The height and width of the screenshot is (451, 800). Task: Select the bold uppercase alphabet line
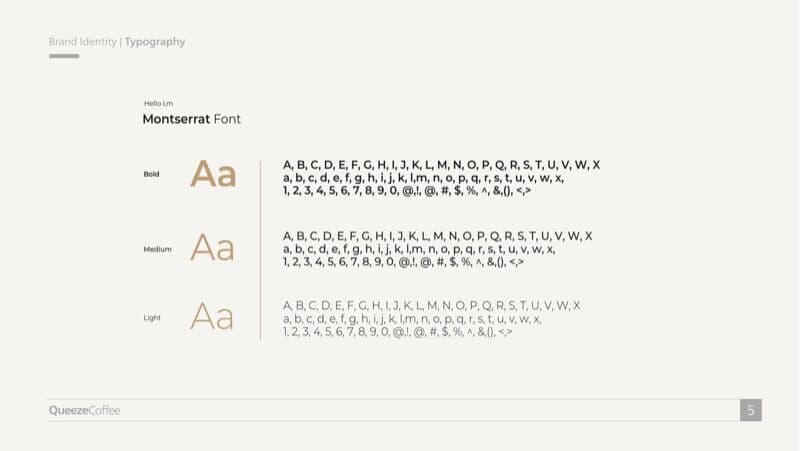coord(441,164)
